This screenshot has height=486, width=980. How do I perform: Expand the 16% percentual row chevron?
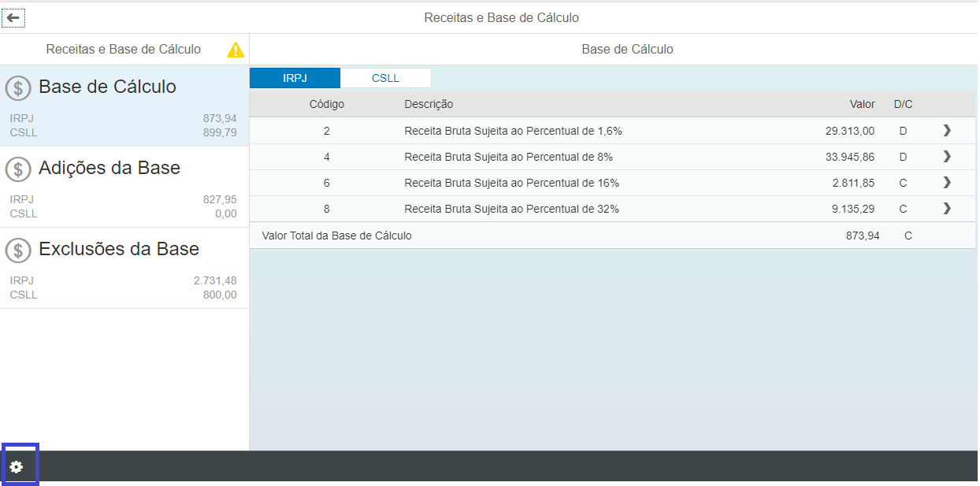(x=947, y=183)
